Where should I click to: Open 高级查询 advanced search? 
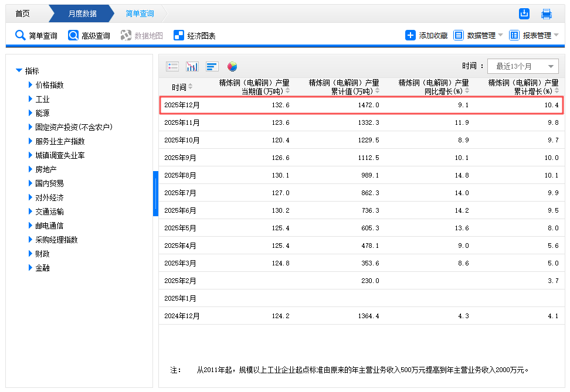pos(89,36)
